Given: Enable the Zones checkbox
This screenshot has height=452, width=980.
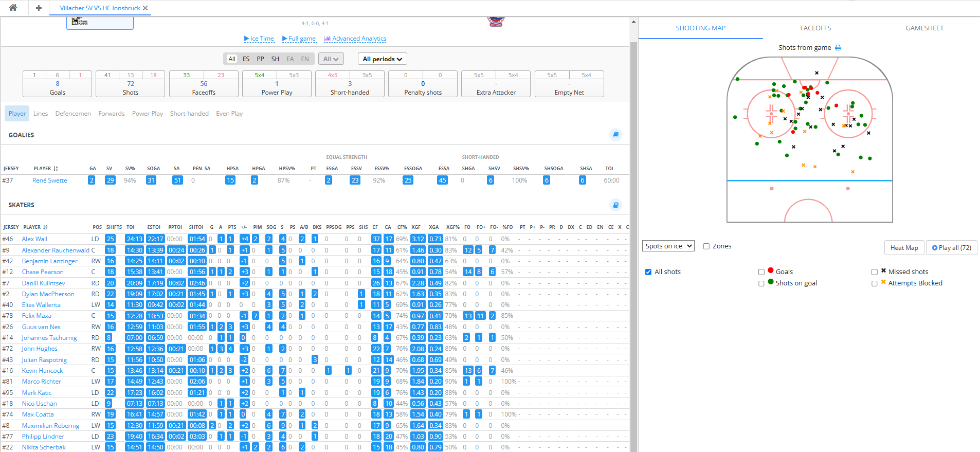Looking at the screenshot, I should coord(706,246).
